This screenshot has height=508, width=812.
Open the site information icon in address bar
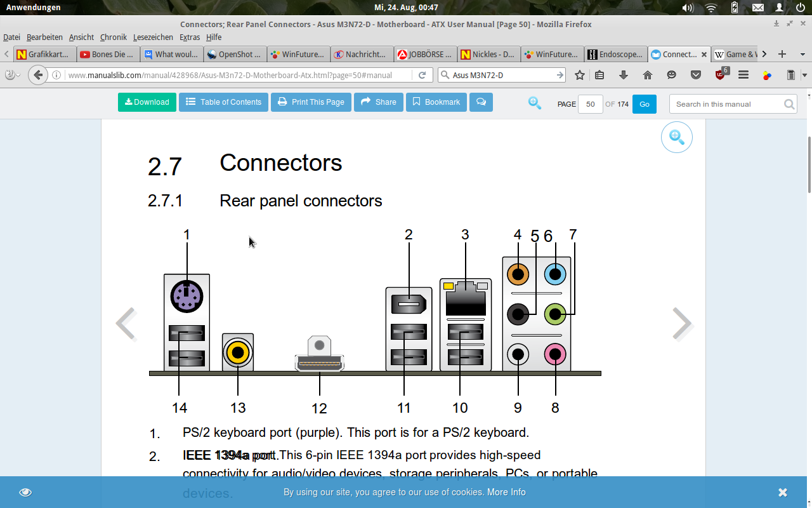pos(56,75)
